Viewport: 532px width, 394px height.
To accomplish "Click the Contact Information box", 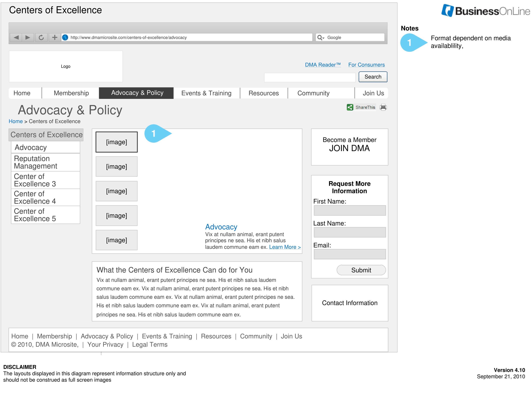I will 350,303.
